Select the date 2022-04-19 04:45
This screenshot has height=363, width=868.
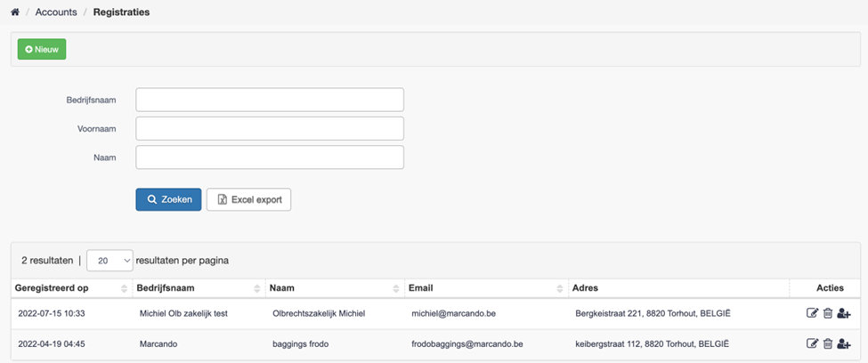pyautogui.click(x=52, y=344)
